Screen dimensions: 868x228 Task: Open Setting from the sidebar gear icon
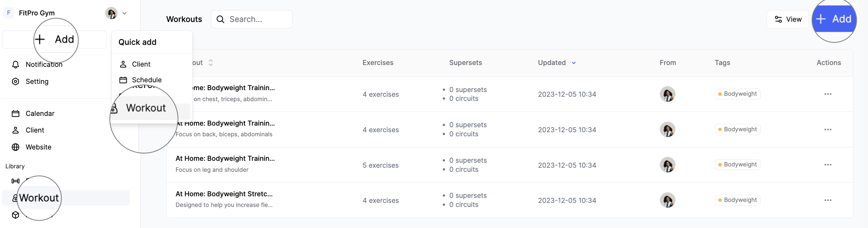click(15, 82)
